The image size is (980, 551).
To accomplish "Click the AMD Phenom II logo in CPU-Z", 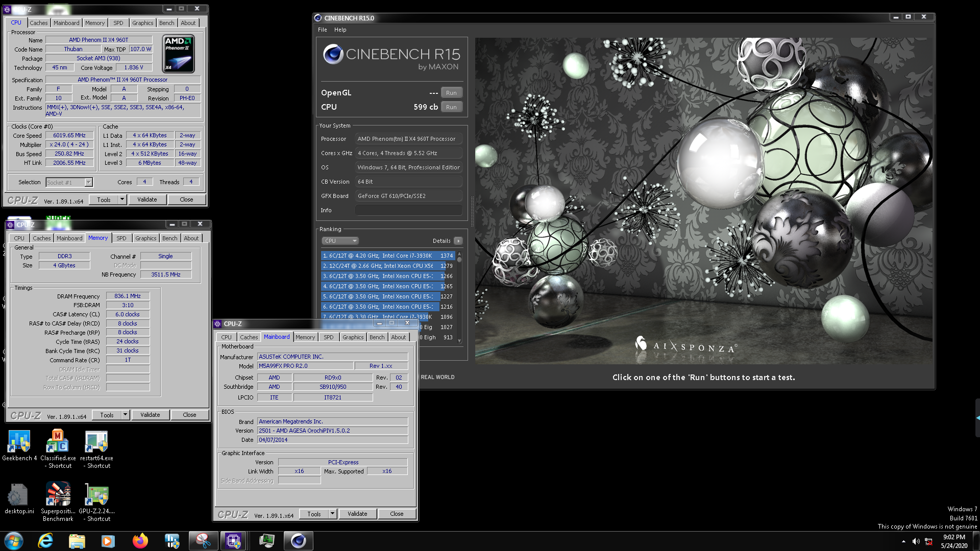I will [x=178, y=54].
